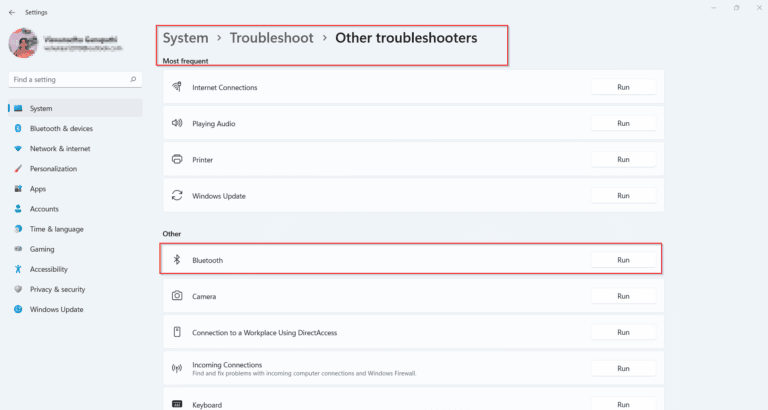
Task: Click the back arrow in Settings header
Action: coord(11,11)
